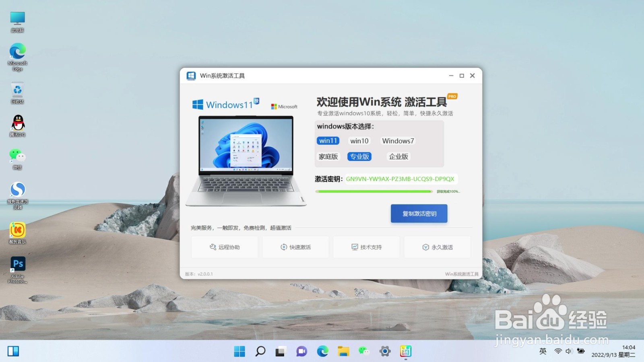The image size is (644, 362).
Task: Open Settings gear on the taskbar
Action: click(385, 351)
